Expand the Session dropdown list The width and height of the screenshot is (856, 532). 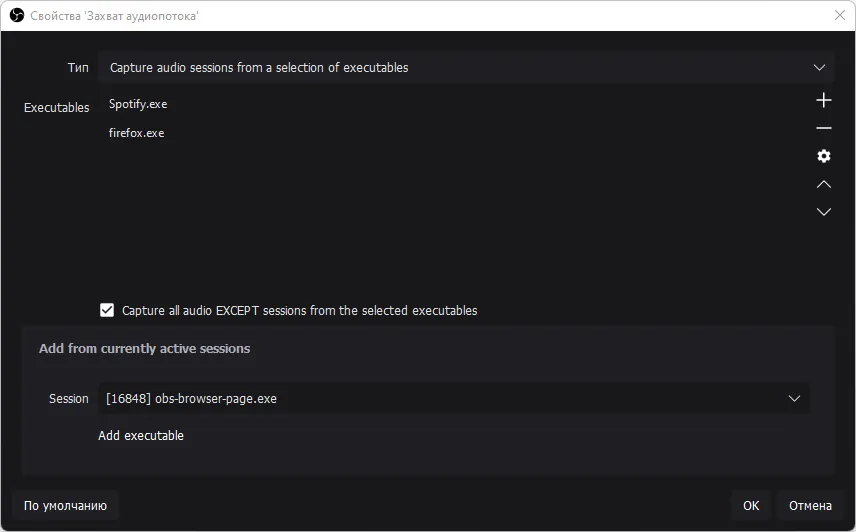point(454,399)
